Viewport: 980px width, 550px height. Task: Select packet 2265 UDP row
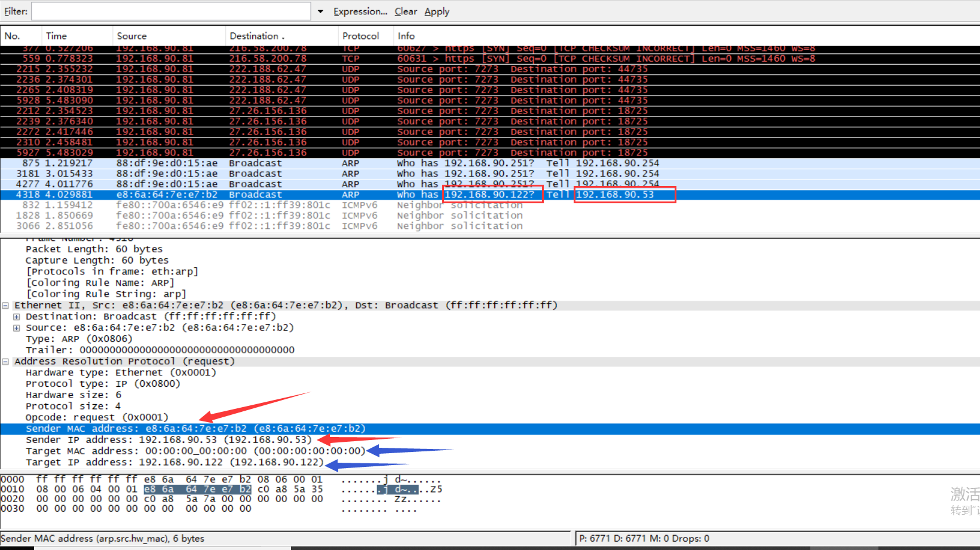pyautogui.click(x=490, y=90)
